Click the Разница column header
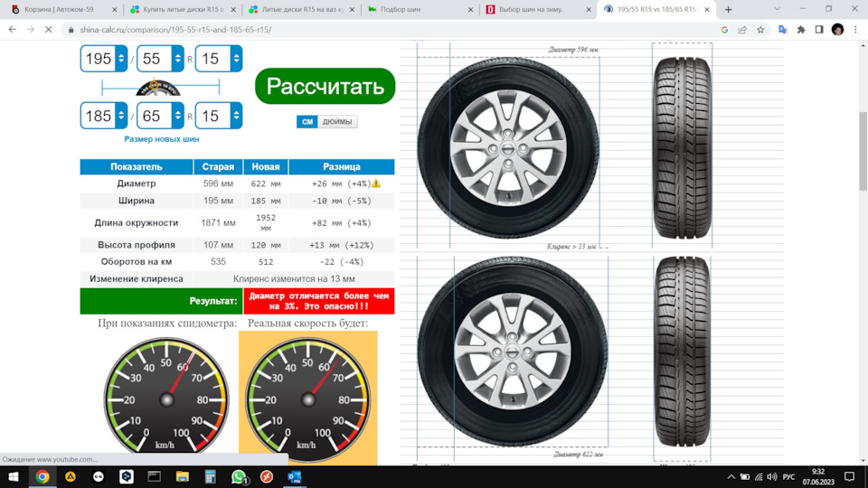Image resolution: width=868 pixels, height=488 pixels. coord(342,166)
